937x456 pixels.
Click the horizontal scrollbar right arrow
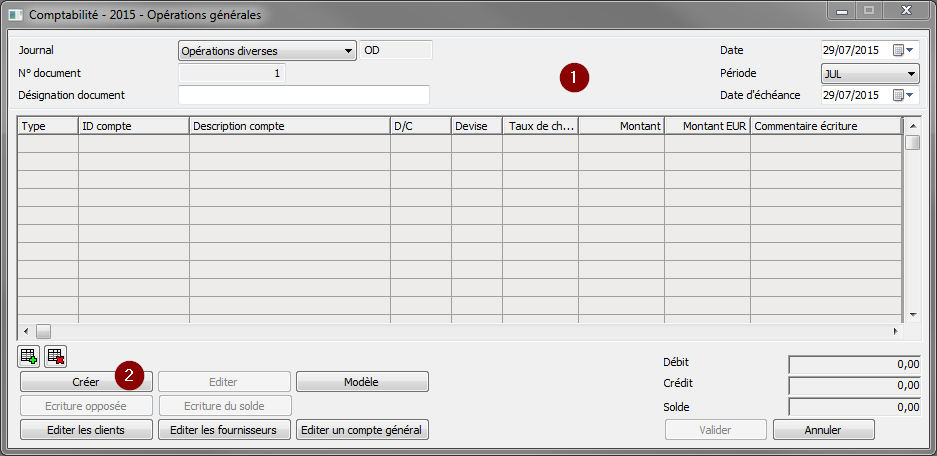coord(895,330)
